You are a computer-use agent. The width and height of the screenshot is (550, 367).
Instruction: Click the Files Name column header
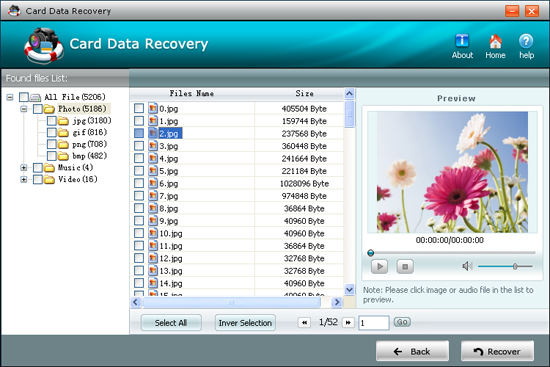coord(192,94)
